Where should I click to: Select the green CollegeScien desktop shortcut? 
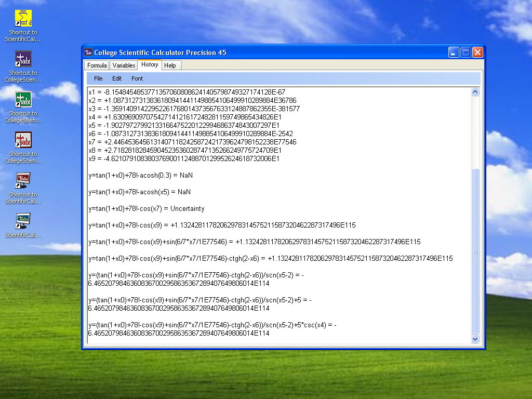coord(23,99)
